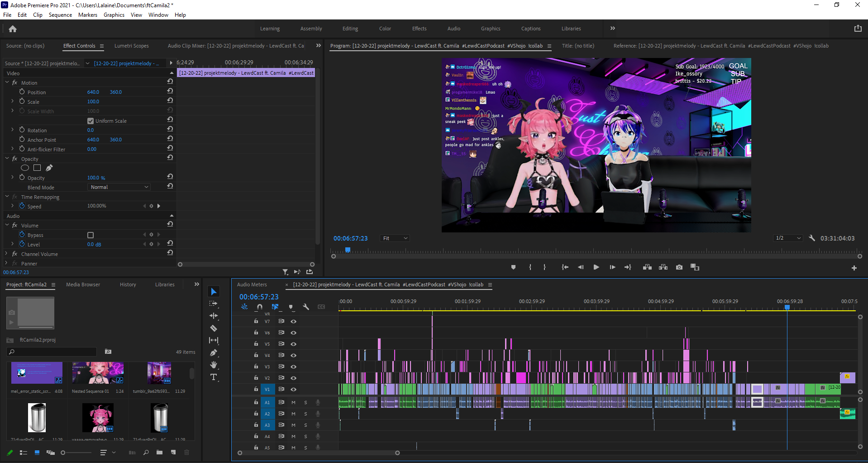Open playback resolution 1/2 dropdown
This screenshot has width=868, height=463.
[788, 238]
